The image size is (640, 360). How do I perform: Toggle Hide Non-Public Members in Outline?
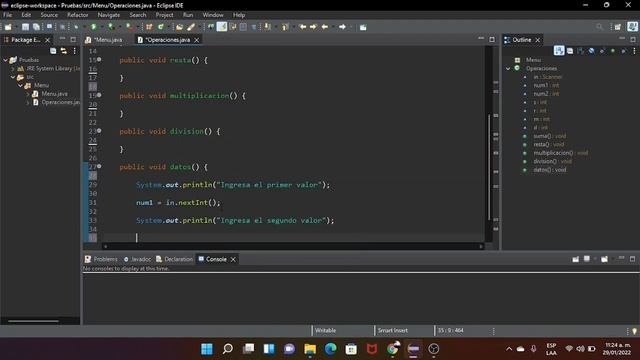[x=613, y=51]
